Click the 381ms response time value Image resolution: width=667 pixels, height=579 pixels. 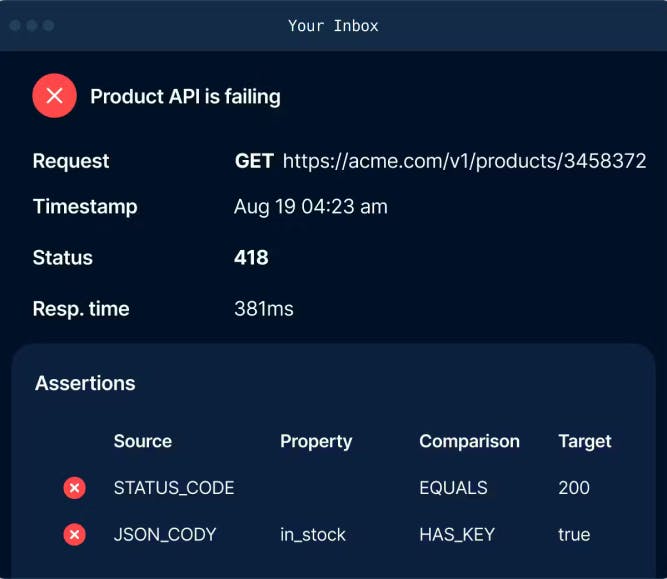264,309
